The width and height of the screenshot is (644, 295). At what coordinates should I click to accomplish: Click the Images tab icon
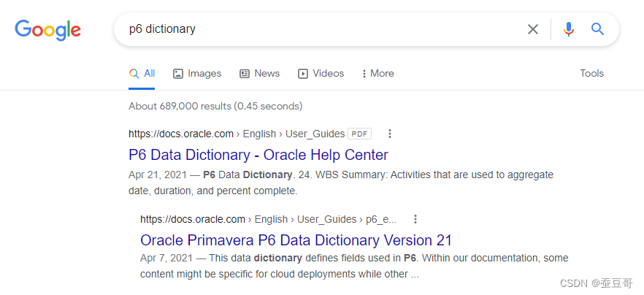click(178, 74)
